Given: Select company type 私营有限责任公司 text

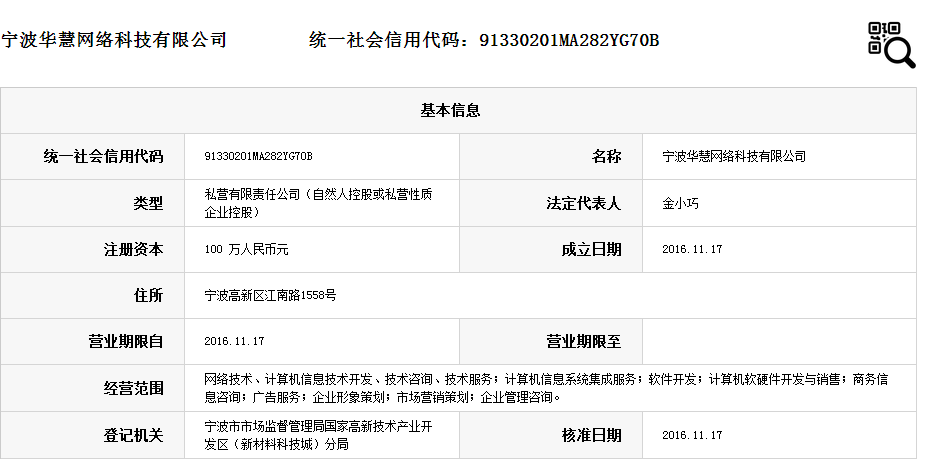Looking at the screenshot, I should [x=318, y=204].
